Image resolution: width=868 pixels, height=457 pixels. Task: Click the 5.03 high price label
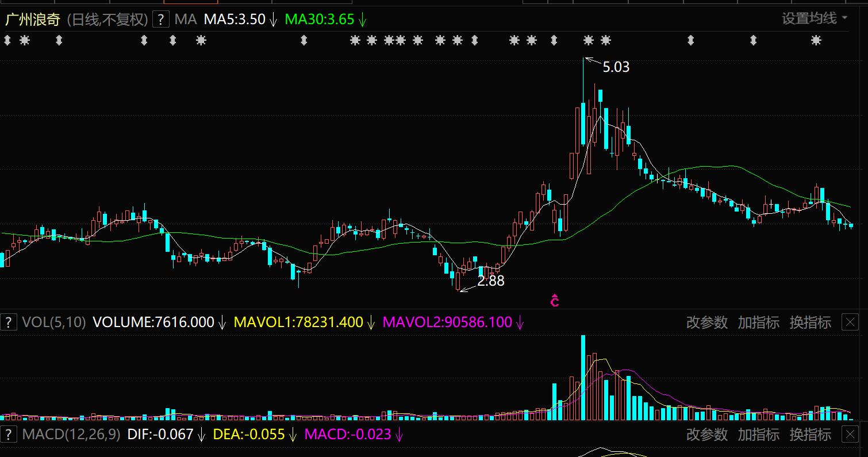click(616, 67)
